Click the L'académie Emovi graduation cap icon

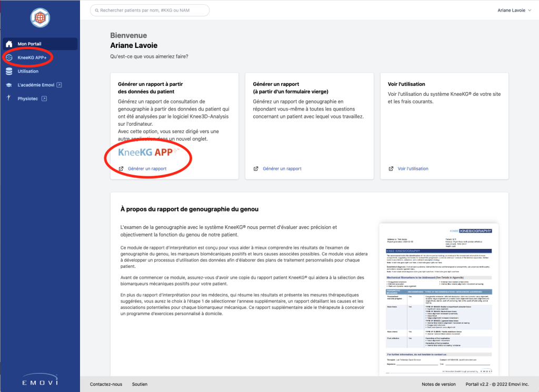click(9, 85)
